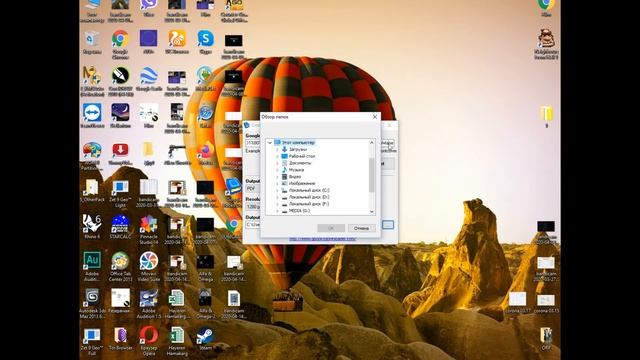The image size is (640, 360).
Task: Open Zet 9 Geo Full shortcut
Action: tap(92, 341)
